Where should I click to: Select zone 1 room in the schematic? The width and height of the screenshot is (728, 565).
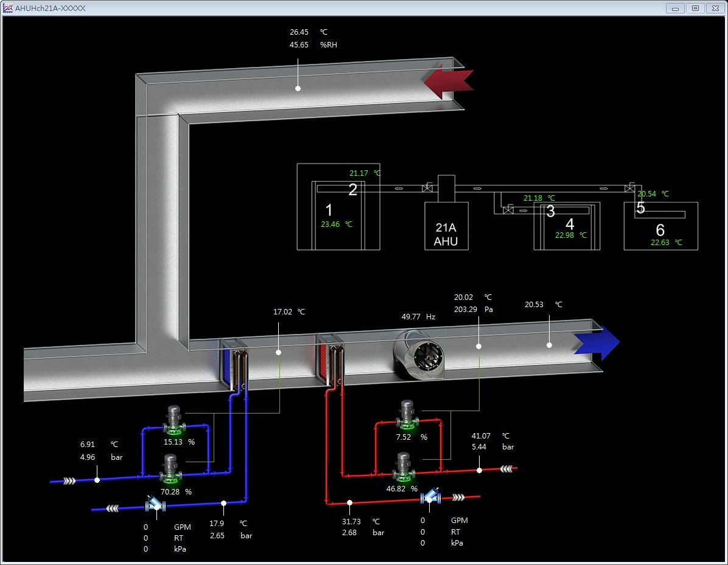tap(329, 212)
